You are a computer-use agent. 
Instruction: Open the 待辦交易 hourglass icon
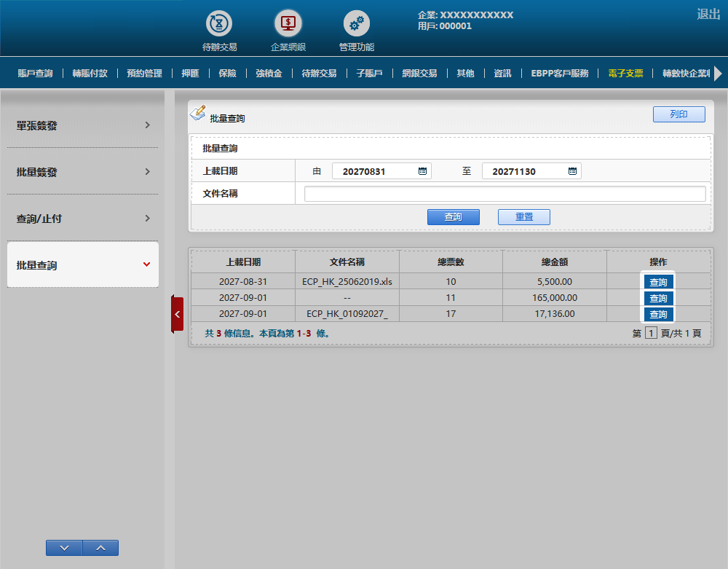click(x=219, y=24)
